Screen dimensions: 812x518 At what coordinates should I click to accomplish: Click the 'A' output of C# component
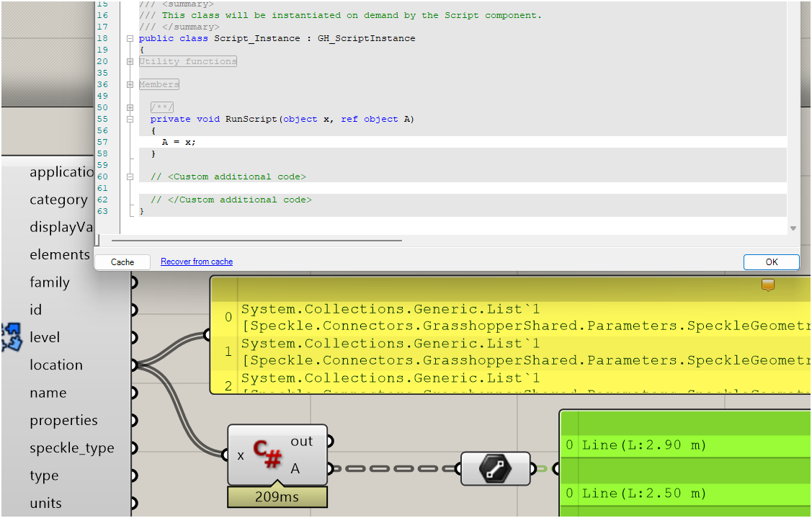pyautogui.click(x=329, y=469)
